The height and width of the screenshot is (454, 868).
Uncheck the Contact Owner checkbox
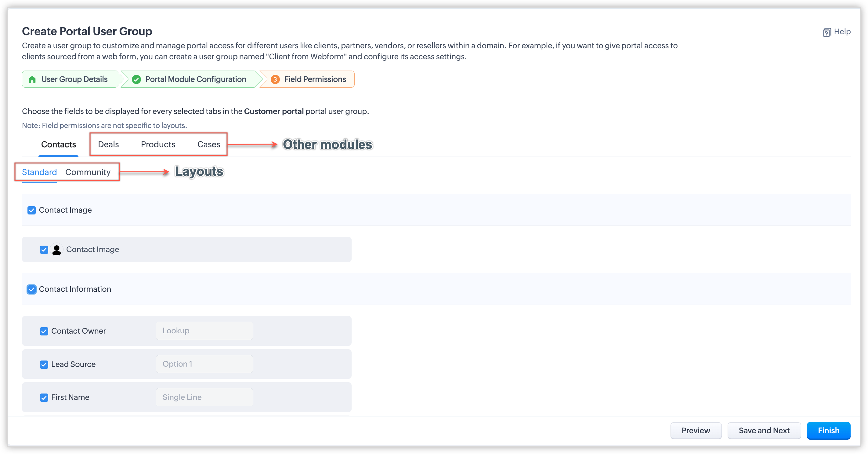[44, 331]
